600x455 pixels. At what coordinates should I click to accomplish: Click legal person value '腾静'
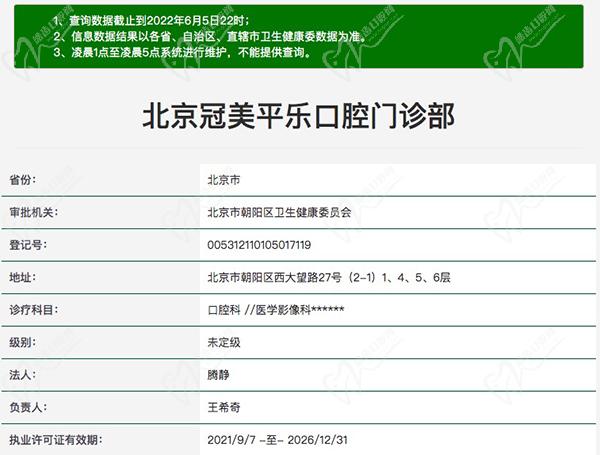point(218,375)
